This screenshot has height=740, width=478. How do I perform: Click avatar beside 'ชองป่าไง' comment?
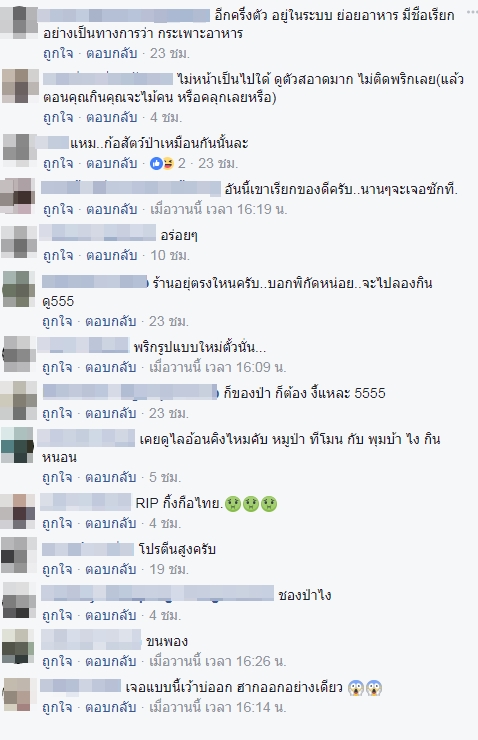19,601
